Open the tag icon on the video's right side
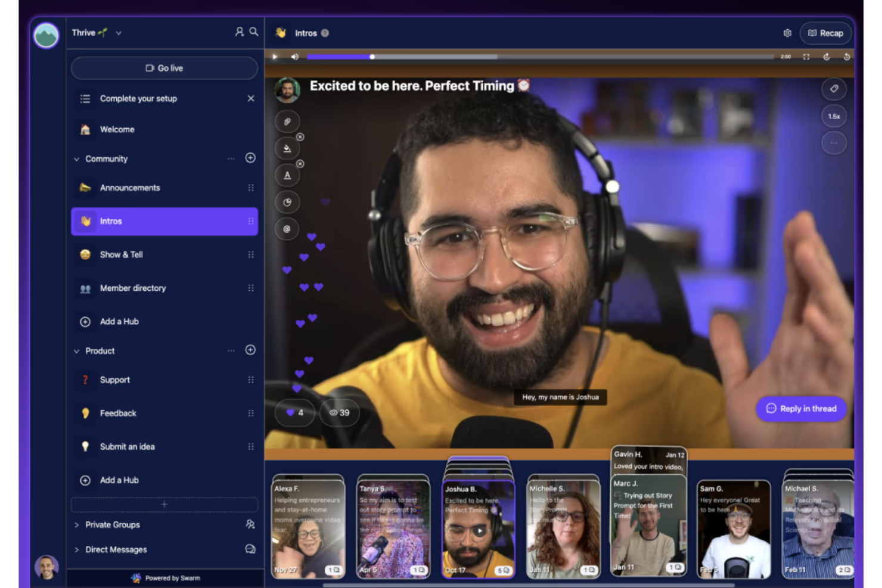Viewport: 882px width, 588px height. [x=834, y=89]
